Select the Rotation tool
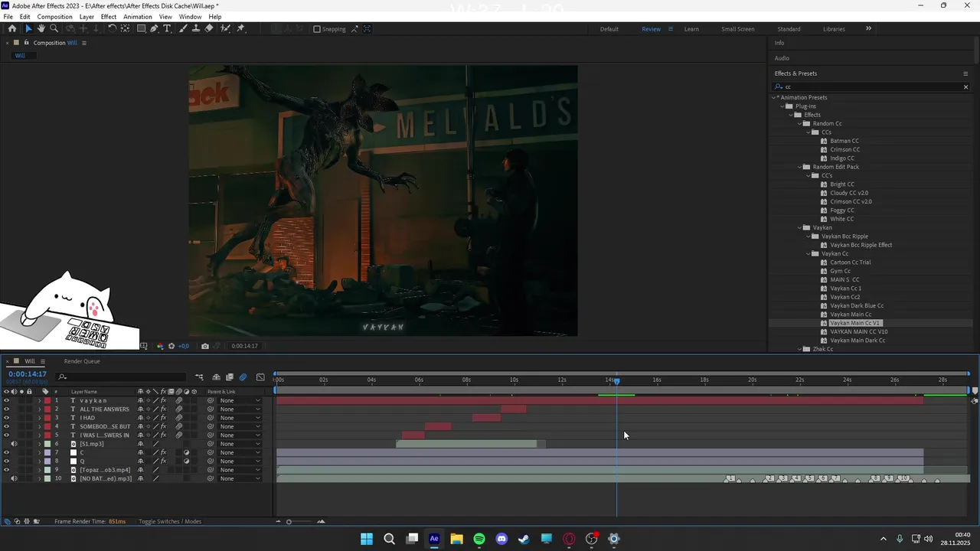 click(112, 29)
